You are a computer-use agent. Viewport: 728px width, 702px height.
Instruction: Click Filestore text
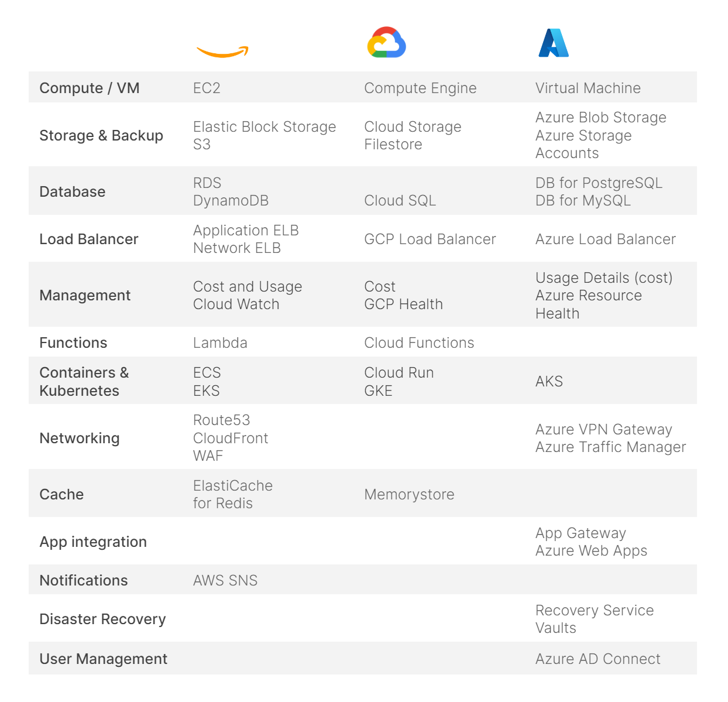click(393, 144)
